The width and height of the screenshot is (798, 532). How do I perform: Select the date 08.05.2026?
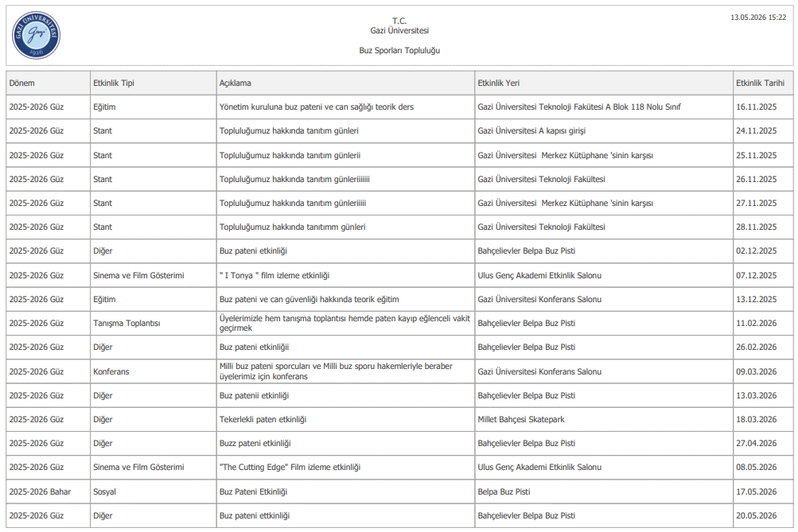tap(757, 467)
